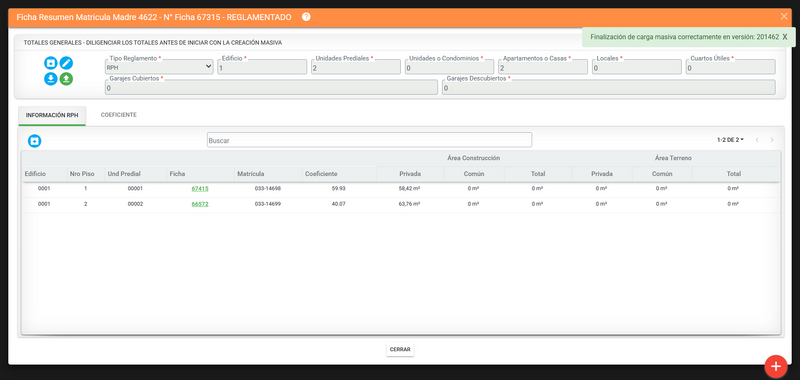This screenshot has height=380, width=800.
Task: Click the Área Terreno group header
Action: (673, 158)
